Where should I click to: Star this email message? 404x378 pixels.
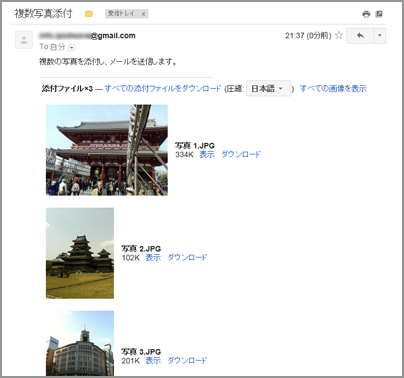coord(339,35)
